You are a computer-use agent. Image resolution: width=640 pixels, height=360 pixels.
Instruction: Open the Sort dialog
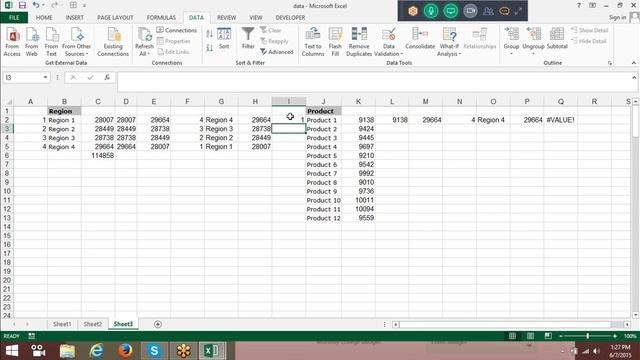[x=224, y=39]
